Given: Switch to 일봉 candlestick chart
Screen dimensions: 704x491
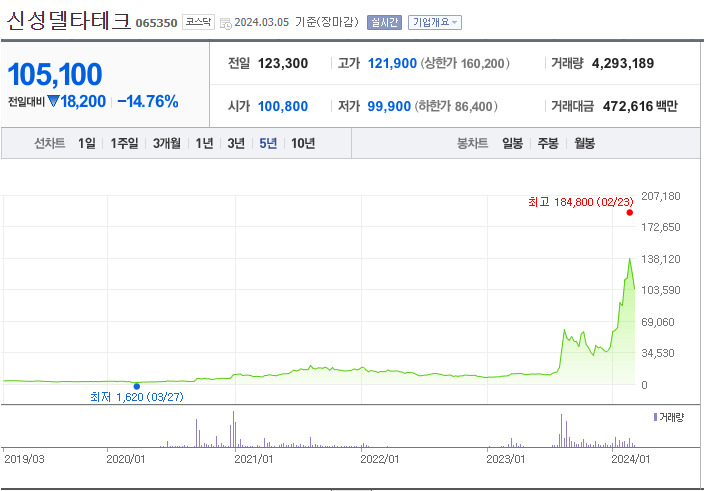Looking at the screenshot, I should click(x=512, y=143).
